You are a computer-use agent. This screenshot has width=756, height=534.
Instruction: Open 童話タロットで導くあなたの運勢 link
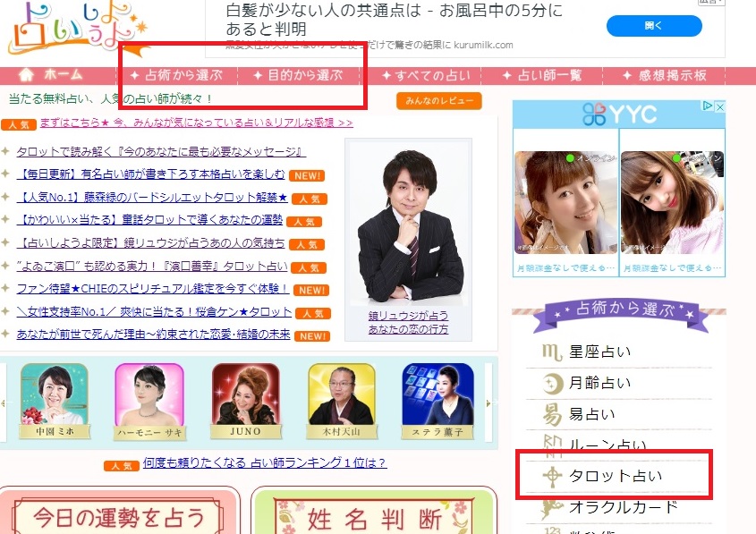click(x=149, y=220)
